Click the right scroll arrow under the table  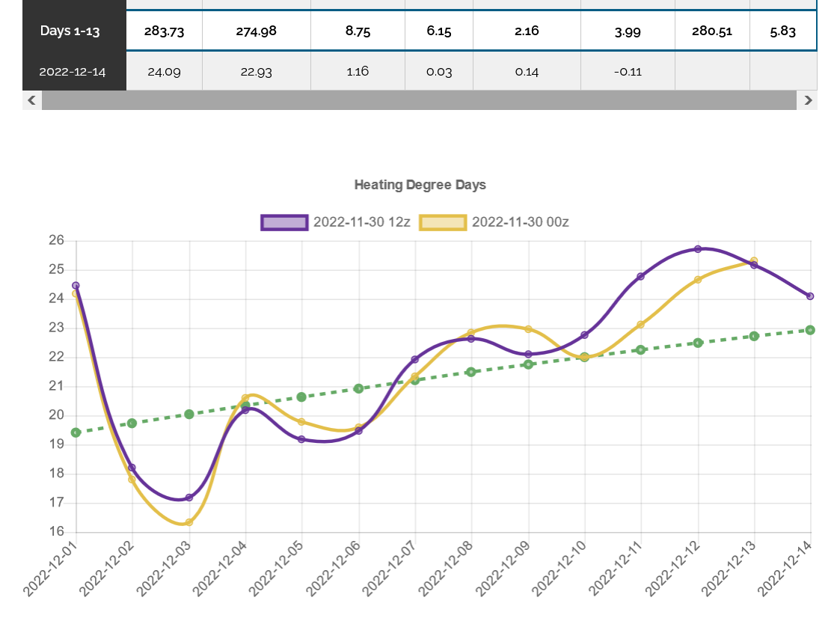point(807,100)
